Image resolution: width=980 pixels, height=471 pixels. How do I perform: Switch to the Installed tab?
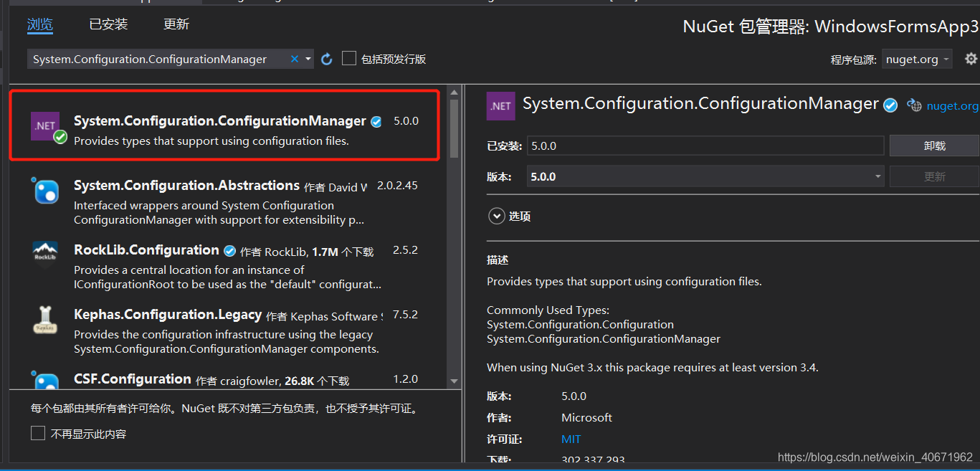coord(108,24)
